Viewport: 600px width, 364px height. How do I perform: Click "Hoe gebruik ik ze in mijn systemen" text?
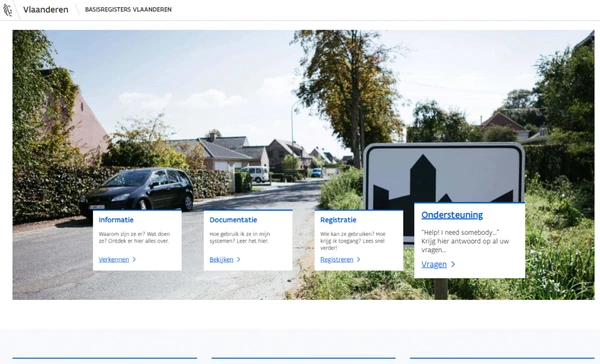(x=240, y=237)
